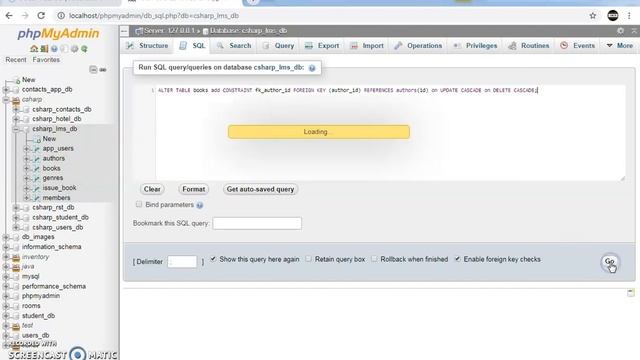Screen dimensions: 640x360
Task: Expand csharp_contacts_db node
Action: pyautogui.click(x=16, y=109)
